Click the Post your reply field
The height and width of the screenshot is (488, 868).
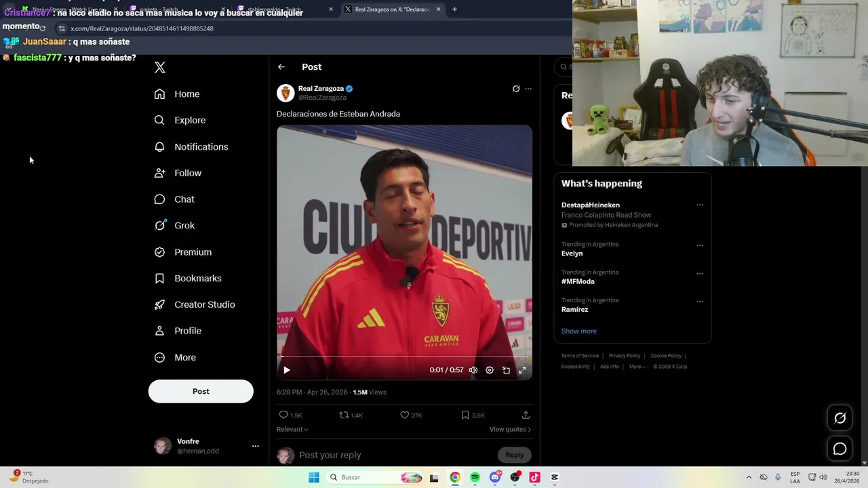point(393,455)
